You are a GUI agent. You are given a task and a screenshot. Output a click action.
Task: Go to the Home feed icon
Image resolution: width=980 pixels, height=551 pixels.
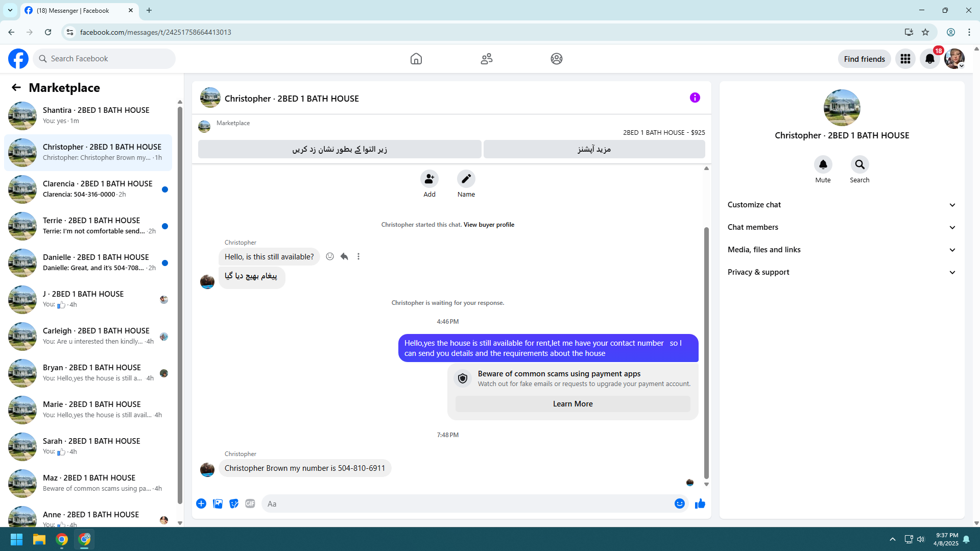416,59
